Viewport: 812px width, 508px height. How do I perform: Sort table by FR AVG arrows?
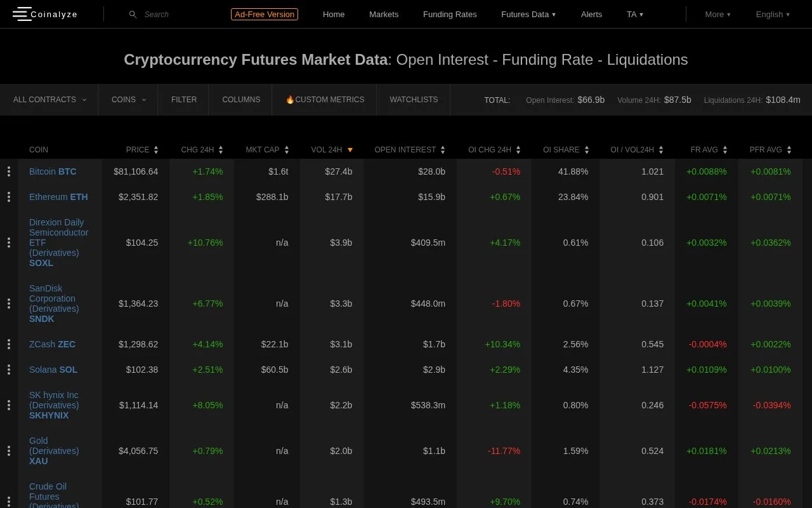click(x=725, y=150)
